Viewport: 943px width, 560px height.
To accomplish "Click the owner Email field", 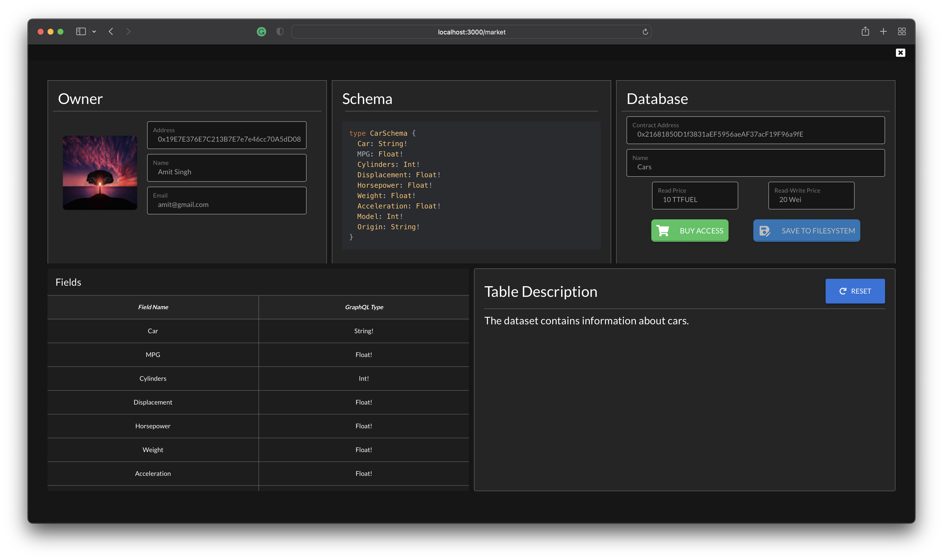I will (226, 201).
